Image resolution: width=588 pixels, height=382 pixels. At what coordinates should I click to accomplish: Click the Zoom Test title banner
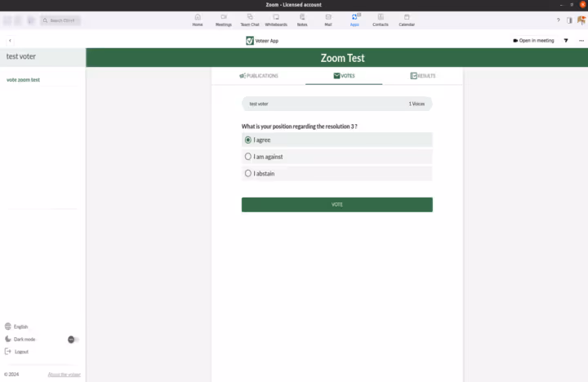click(x=336, y=58)
